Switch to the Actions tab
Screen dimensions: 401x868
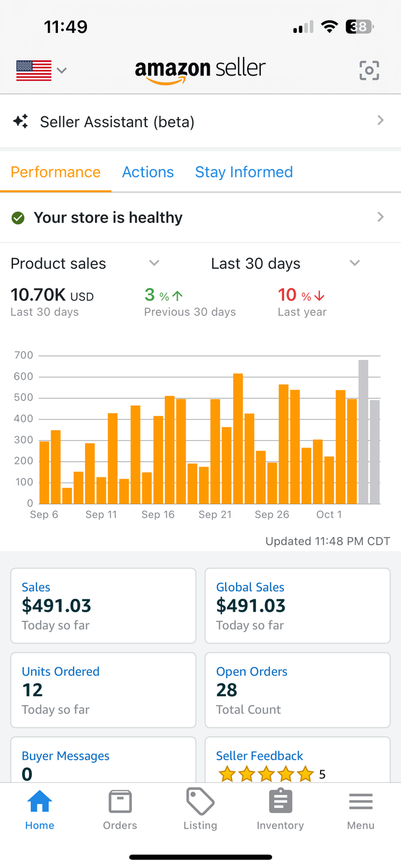(x=148, y=172)
